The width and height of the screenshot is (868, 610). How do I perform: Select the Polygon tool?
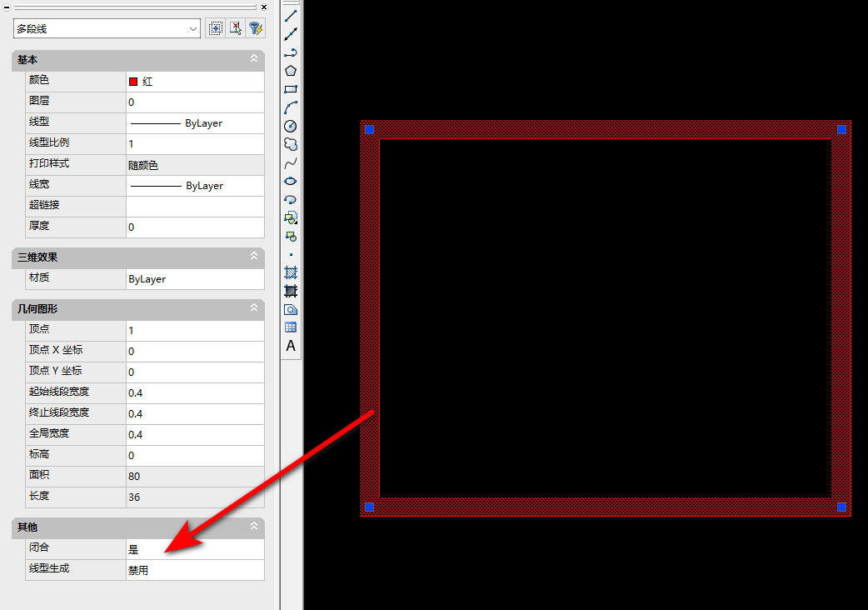[291, 71]
